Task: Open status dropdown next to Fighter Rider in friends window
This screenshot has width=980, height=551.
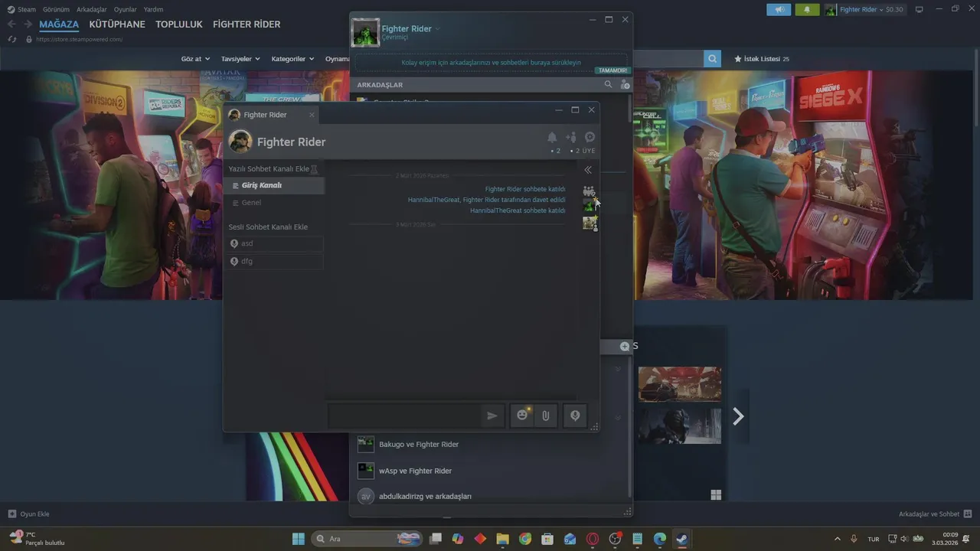Action: click(x=438, y=29)
